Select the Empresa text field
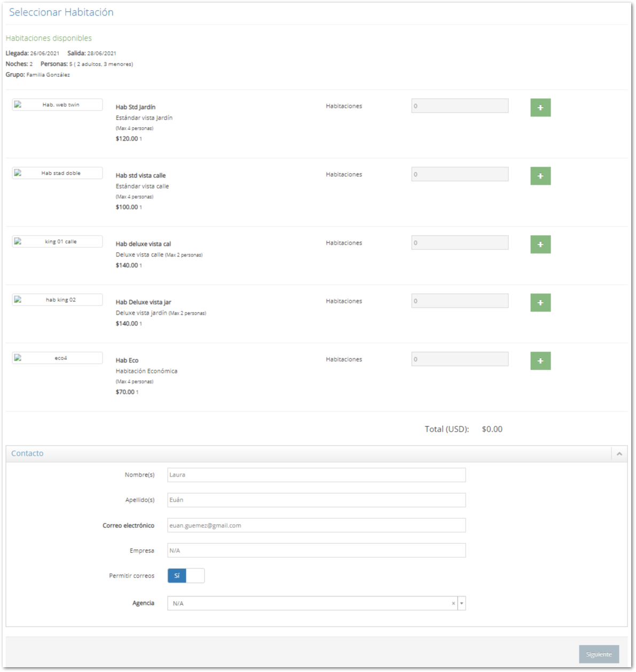This screenshot has width=636, height=672. click(x=316, y=550)
